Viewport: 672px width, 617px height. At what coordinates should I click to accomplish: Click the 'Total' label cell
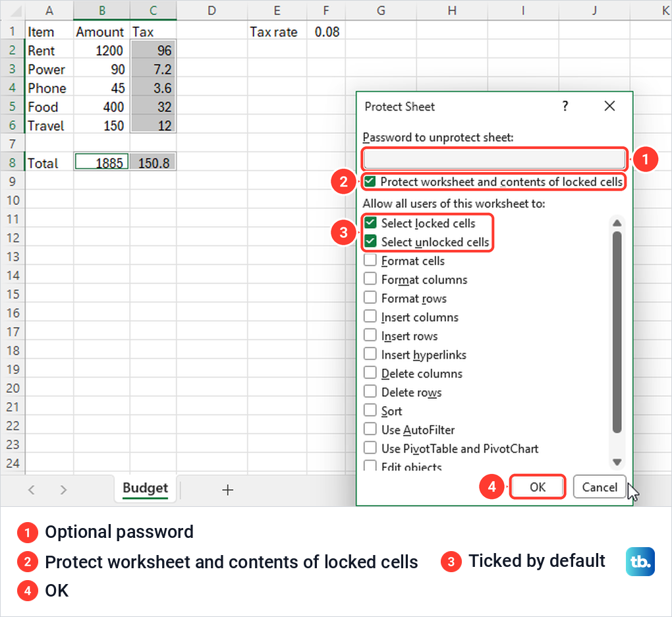pyautogui.click(x=49, y=163)
